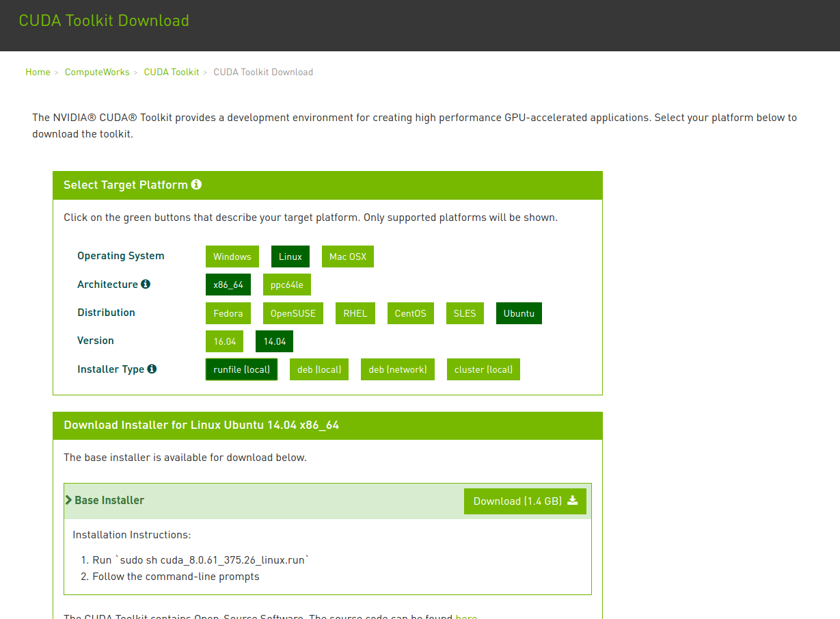Select Windows operating system
The width and height of the screenshot is (840, 619).
pyautogui.click(x=232, y=256)
